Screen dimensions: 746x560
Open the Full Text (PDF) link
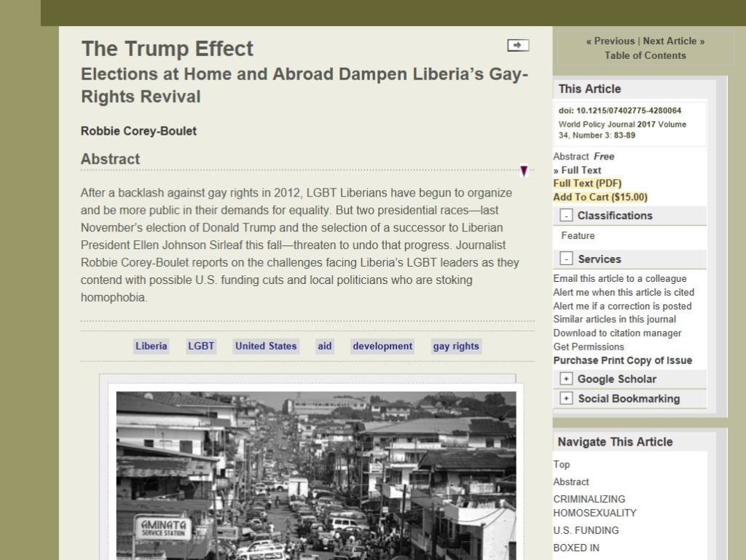click(x=587, y=184)
